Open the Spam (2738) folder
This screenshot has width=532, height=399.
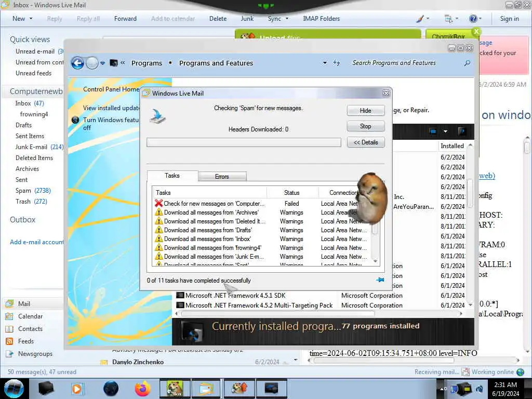coord(33,190)
